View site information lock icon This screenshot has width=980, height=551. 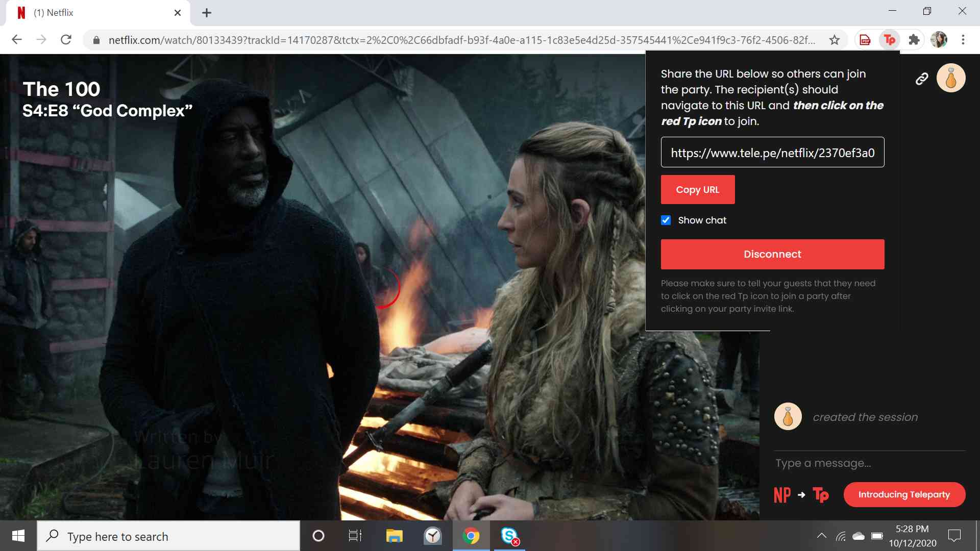96,40
